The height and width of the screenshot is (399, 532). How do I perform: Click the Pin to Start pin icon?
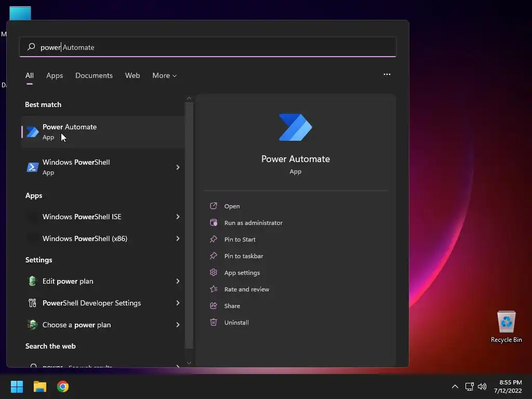pos(214,239)
